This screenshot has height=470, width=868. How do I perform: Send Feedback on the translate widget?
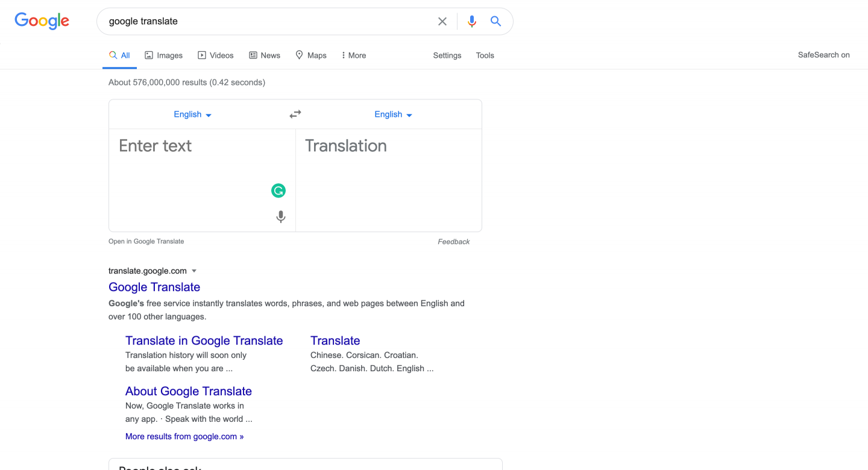coord(454,242)
